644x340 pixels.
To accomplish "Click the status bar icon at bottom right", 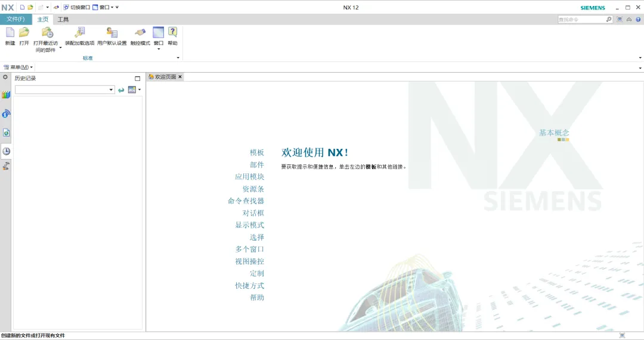I will [x=622, y=335].
